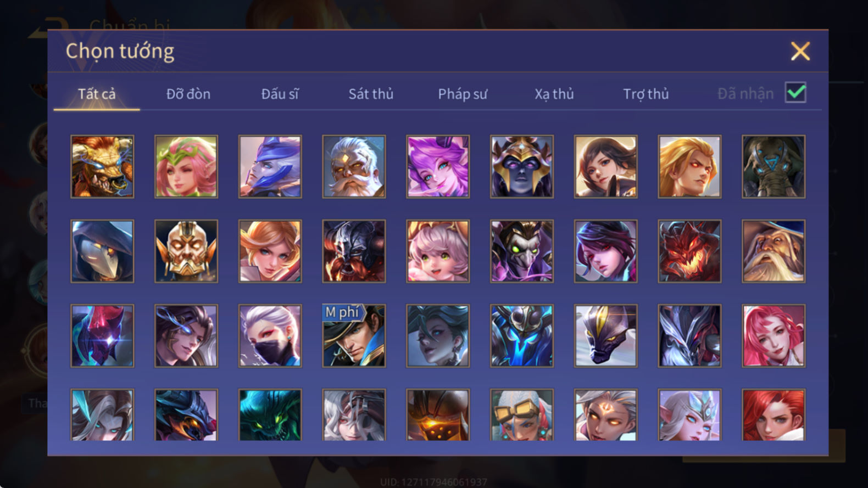The height and width of the screenshot is (488, 868).
Task: Filter heroes by 'Xạ thủ'
Action: point(554,94)
